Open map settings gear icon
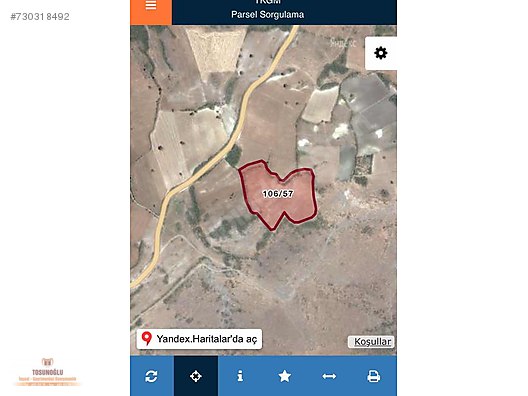Image resolution: width=528 pixels, height=396 pixels. tap(381, 53)
